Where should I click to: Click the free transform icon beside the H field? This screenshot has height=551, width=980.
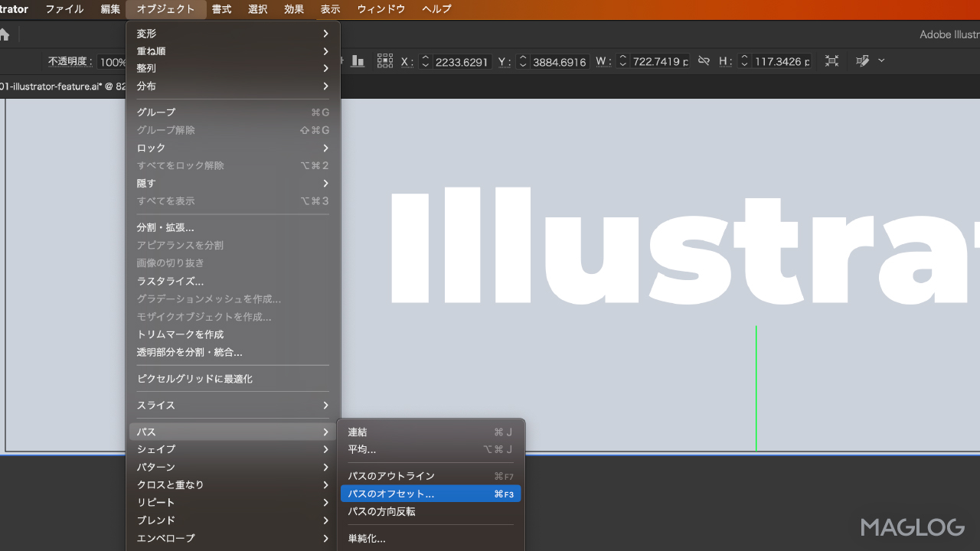tap(831, 60)
